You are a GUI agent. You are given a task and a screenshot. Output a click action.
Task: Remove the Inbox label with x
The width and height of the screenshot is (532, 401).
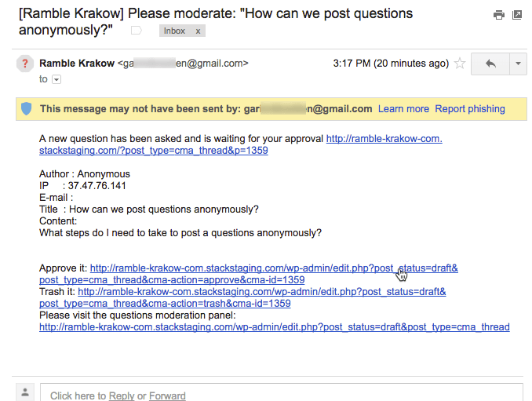198,31
